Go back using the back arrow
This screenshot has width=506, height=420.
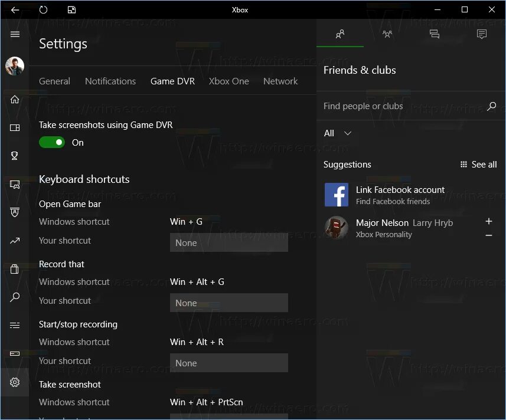tap(15, 10)
